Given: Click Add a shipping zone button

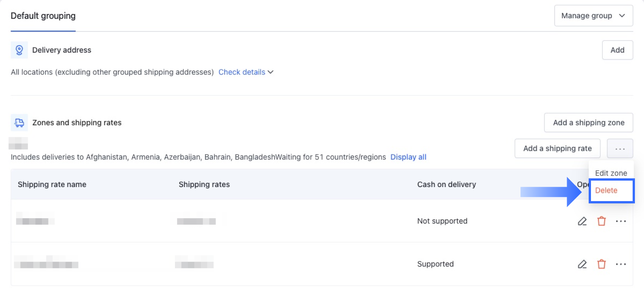Looking at the screenshot, I should click(x=589, y=123).
